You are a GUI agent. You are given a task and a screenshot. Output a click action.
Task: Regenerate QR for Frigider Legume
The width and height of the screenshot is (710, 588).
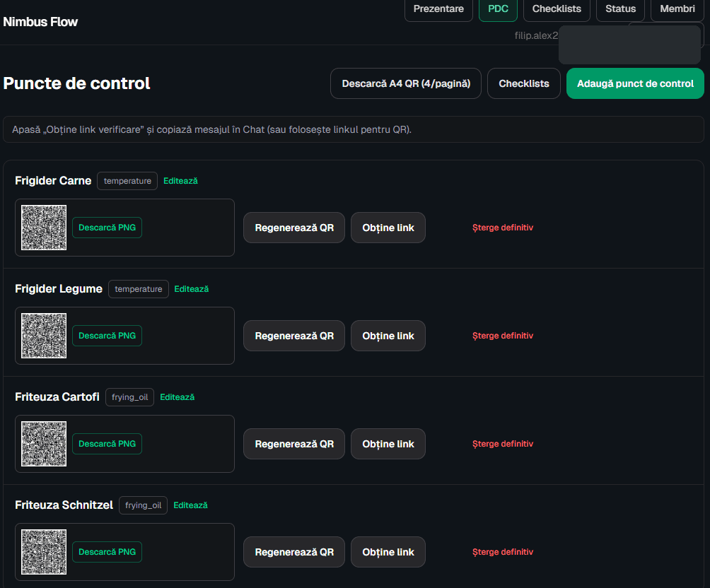(x=294, y=336)
